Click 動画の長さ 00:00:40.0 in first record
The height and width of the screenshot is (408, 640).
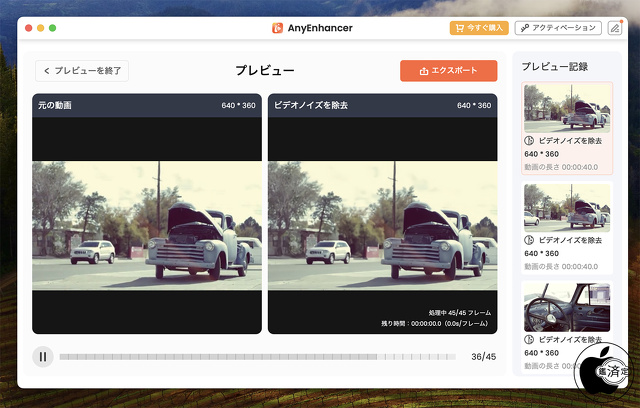click(x=561, y=167)
